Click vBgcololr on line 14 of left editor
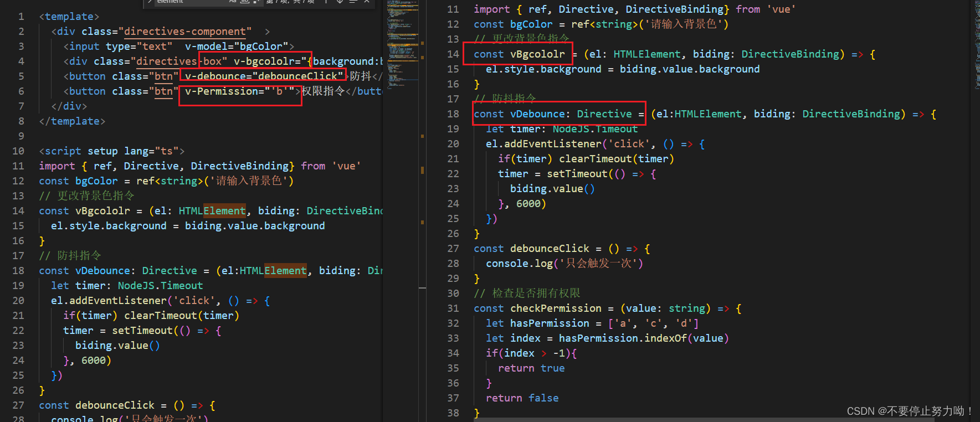This screenshot has height=422, width=980. point(102,211)
